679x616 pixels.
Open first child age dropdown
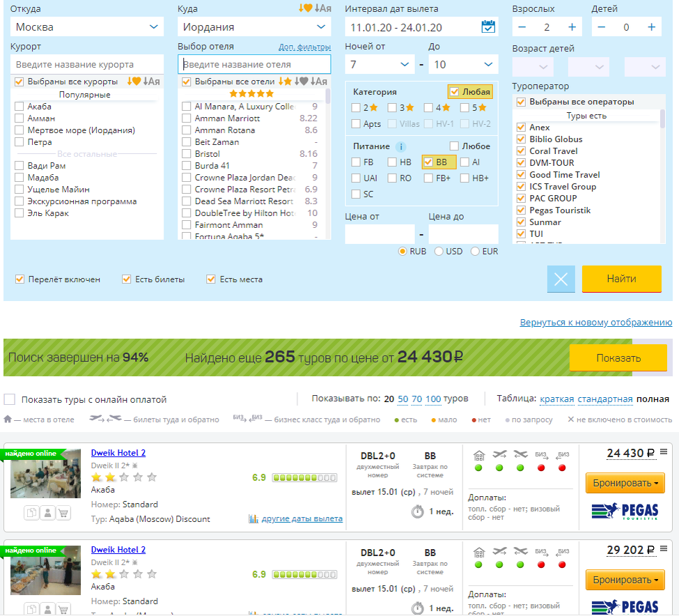point(533,67)
